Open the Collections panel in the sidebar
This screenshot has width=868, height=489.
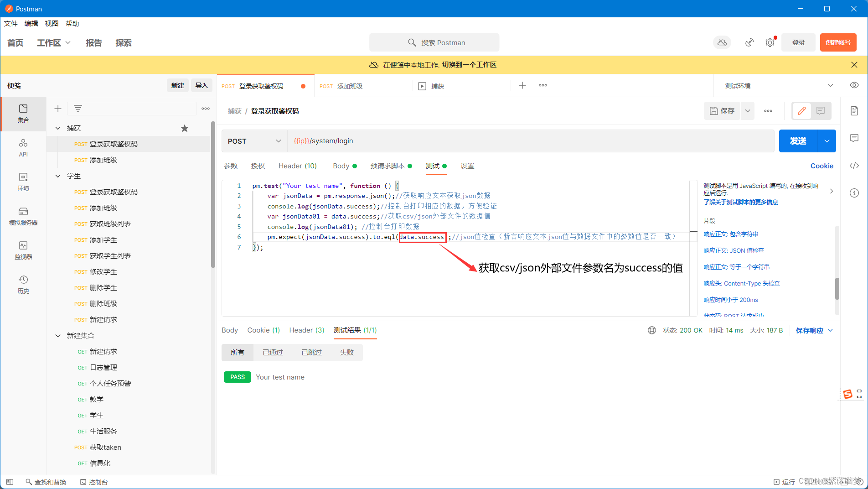23,114
